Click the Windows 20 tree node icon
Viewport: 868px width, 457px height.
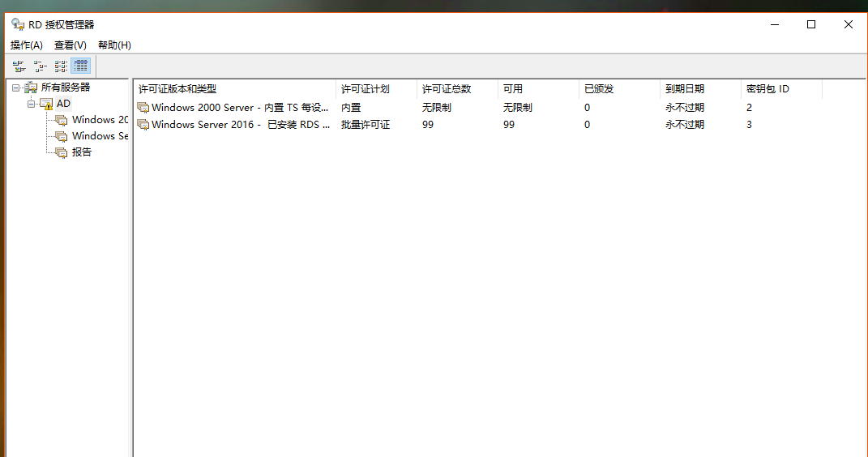pyautogui.click(x=62, y=120)
